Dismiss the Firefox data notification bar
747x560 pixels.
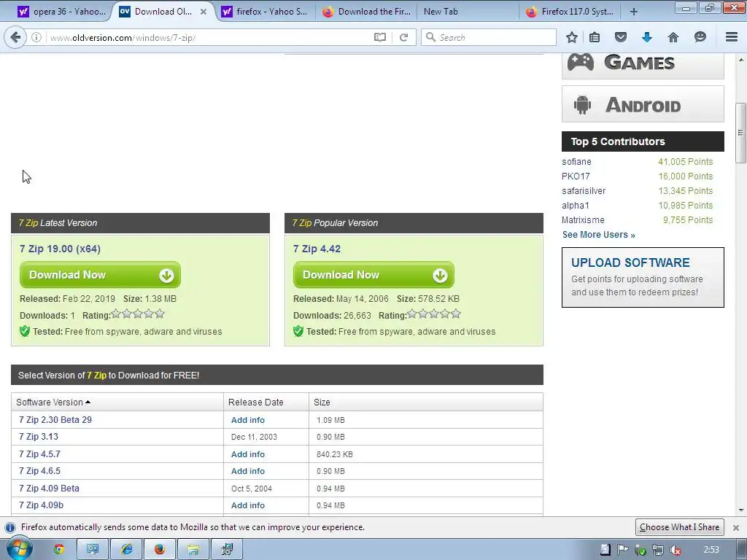click(735, 528)
